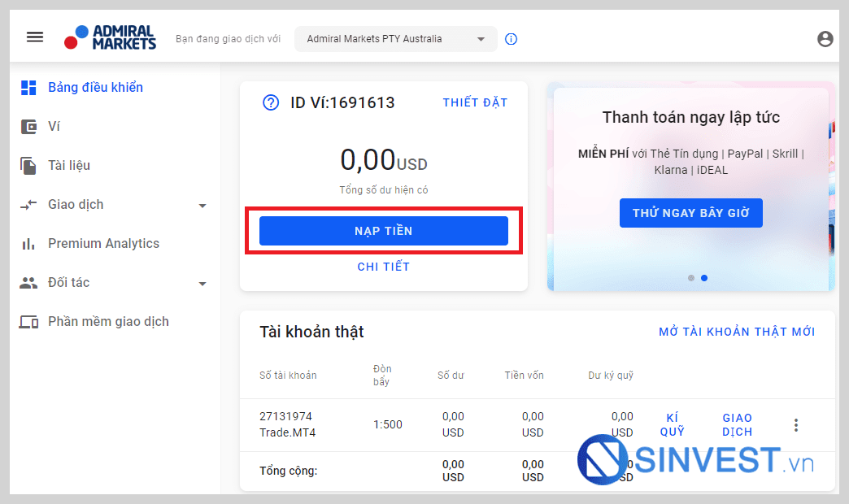Open CHI TIẾT details link

pos(383,267)
